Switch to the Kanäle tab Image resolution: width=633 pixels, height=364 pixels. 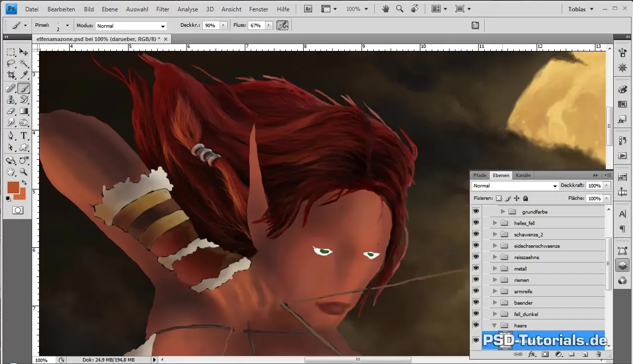coord(523,175)
